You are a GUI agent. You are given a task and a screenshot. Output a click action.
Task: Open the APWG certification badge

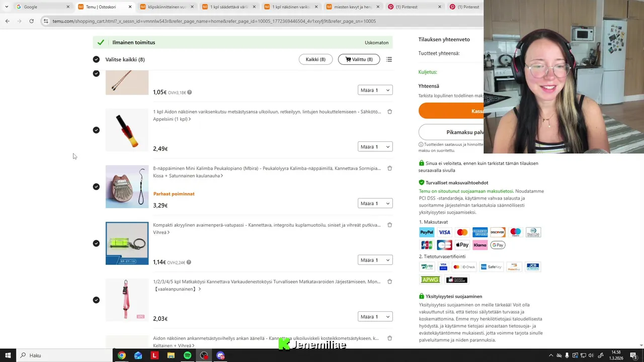tap(430, 280)
